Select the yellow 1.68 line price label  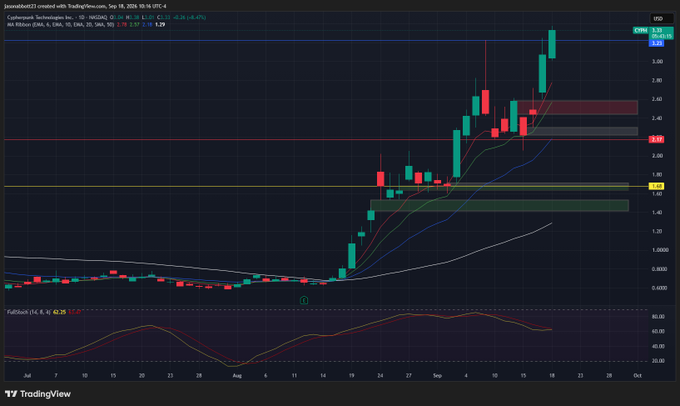point(657,186)
